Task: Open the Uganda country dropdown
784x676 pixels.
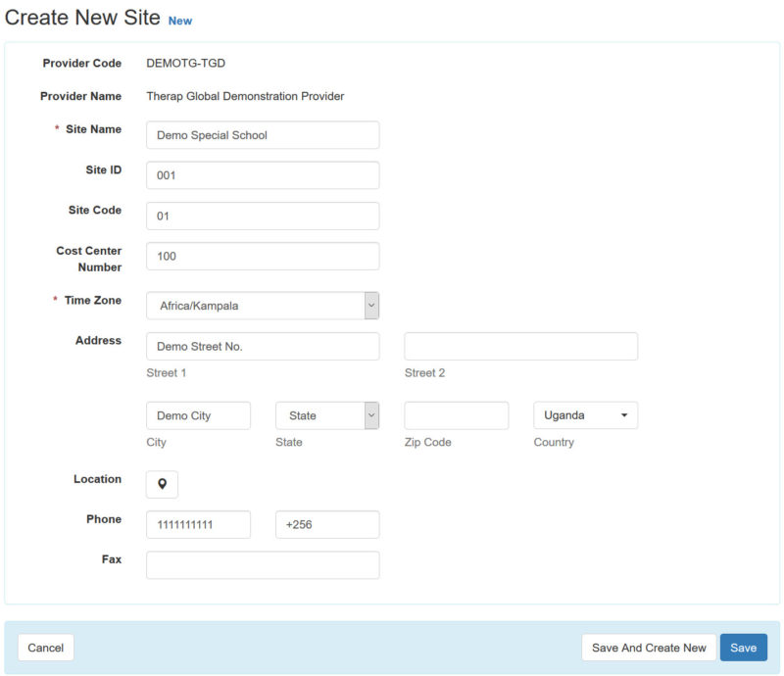Action: tap(585, 415)
